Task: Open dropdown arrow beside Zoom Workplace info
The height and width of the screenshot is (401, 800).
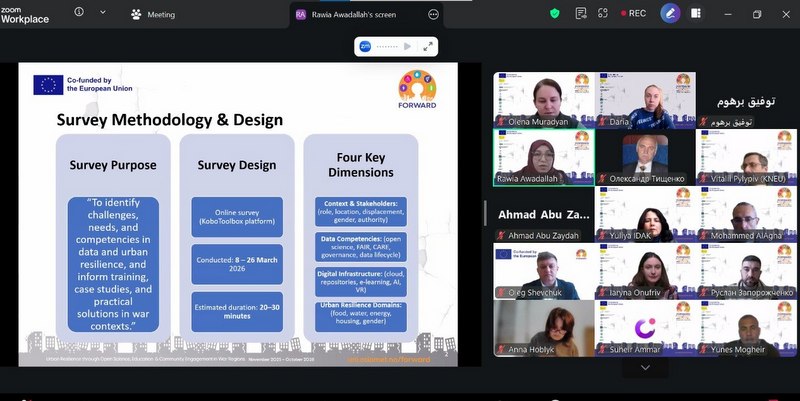Action: 103,13
